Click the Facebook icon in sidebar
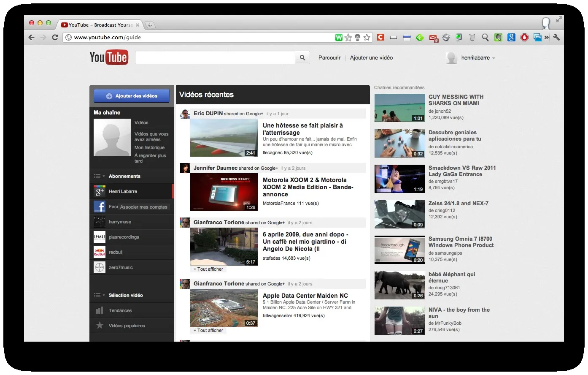The height and width of the screenshot is (375, 588). click(x=100, y=207)
